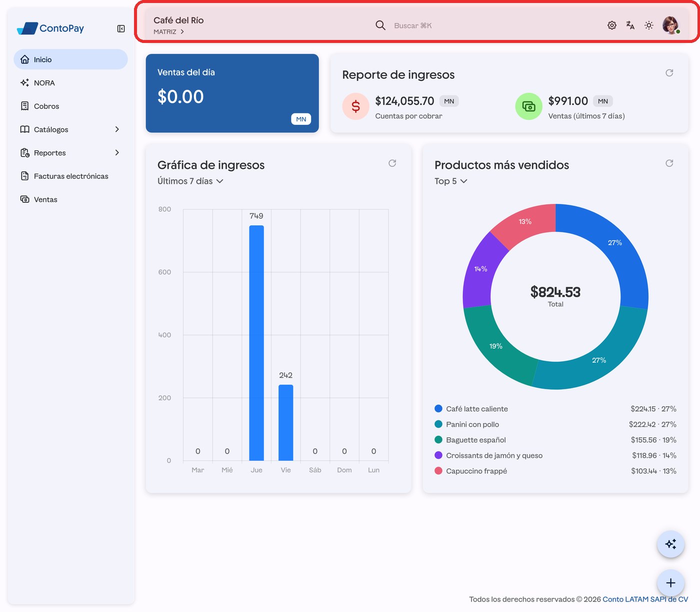Click the plus floating action button
Viewport: 700px width, 612px height.
[670, 583]
